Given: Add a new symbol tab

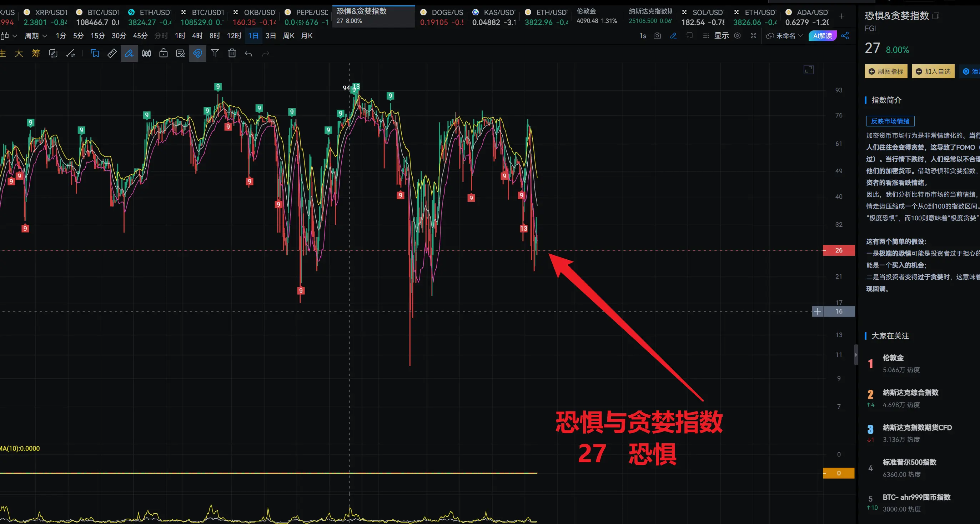Looking at the screenshot, I should coord(841,16).
